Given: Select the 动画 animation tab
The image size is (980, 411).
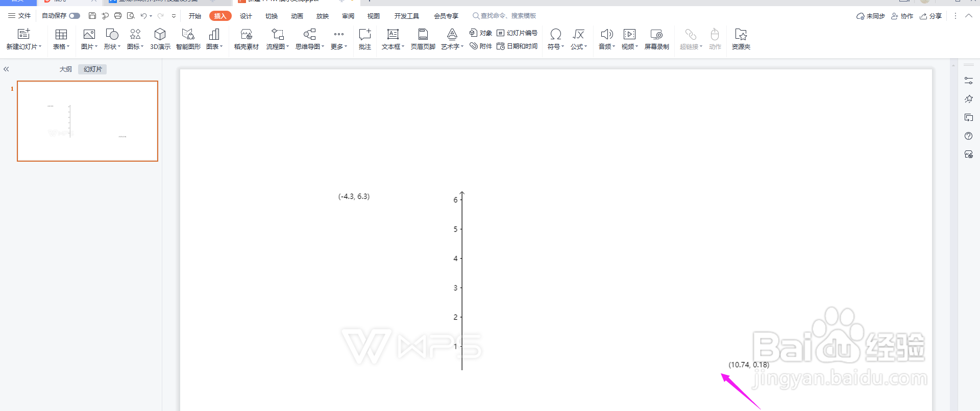Looking at the screenshot, I should (297, 16).
